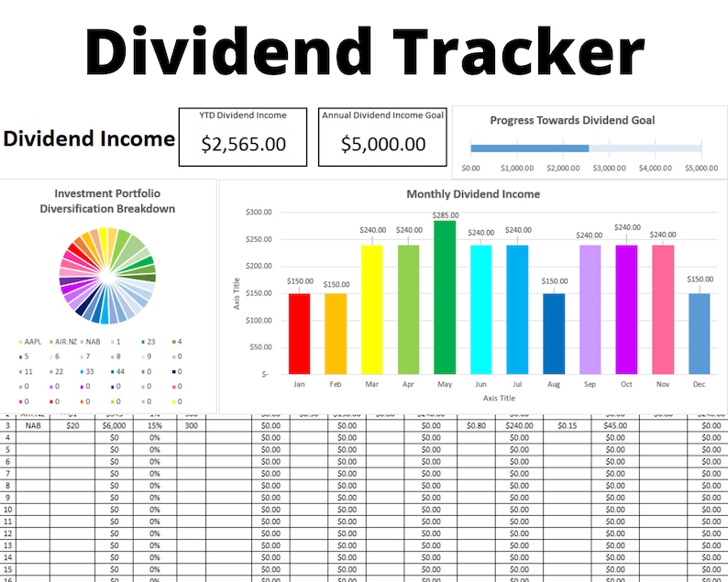Image resolution: width=728 pixels, height=582 pixels.
Task: Click the legend entry labeled 44
Action: [x=118, y=371]
